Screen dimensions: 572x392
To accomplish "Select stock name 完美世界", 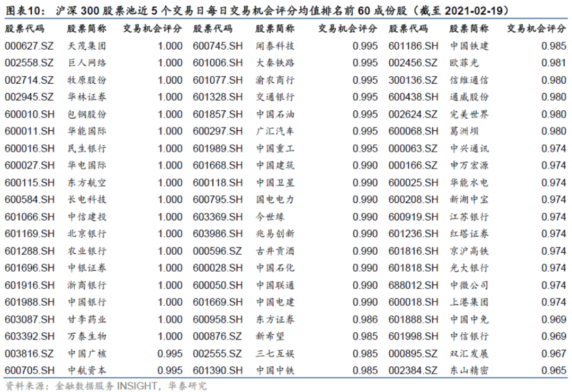I will click(469, 114).
